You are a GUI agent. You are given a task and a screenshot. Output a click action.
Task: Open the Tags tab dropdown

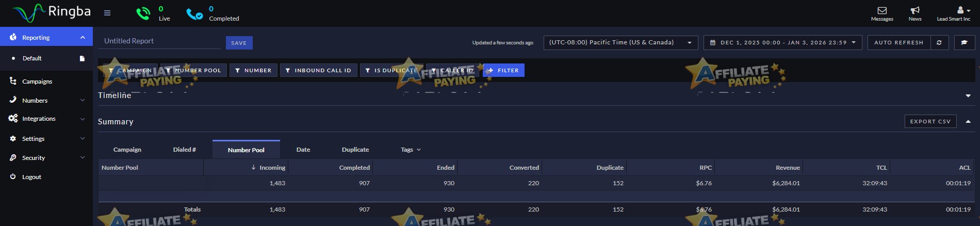(411, 150)
